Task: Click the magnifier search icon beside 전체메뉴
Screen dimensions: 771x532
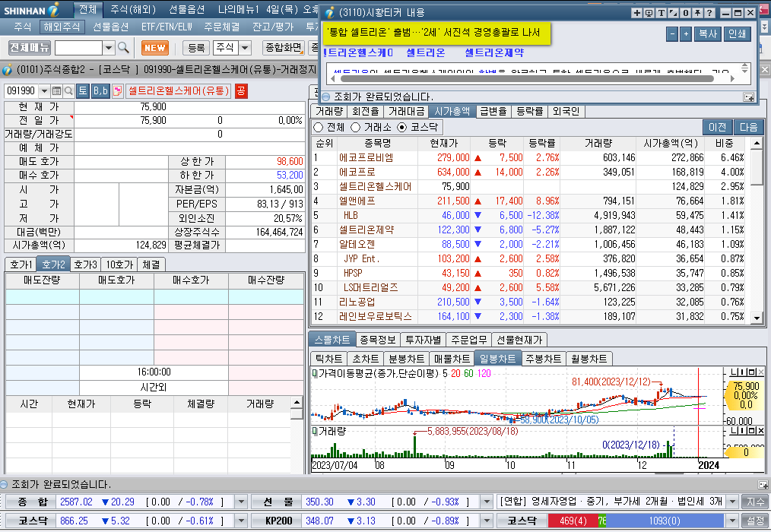Action: [x=123, y=48]
